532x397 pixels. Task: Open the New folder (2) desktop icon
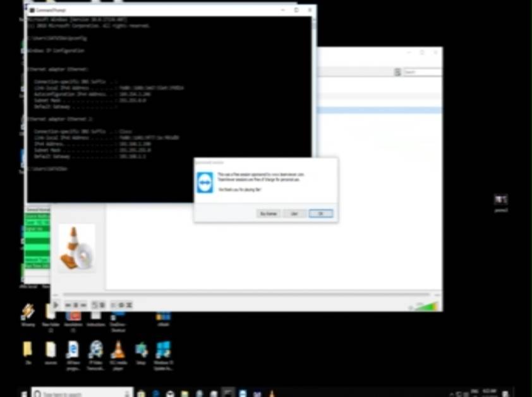click(51, 319)
